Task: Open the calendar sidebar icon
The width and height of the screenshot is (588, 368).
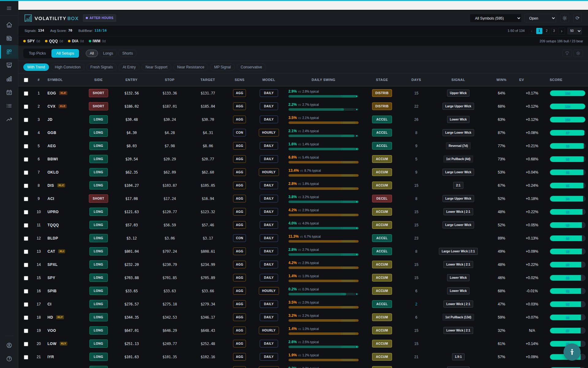Action: click(x=9, y=92)
